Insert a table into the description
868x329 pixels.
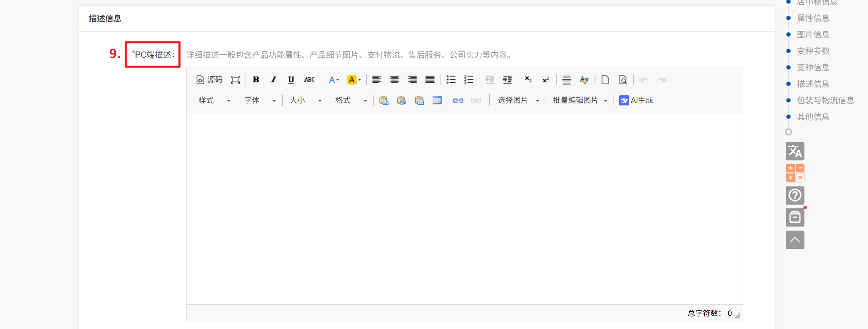437,100
